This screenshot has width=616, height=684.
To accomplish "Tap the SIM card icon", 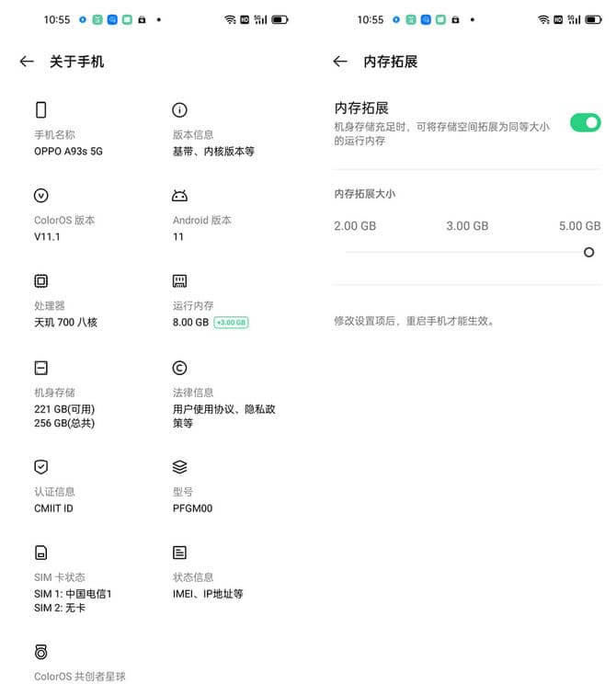I will [41, 553].
